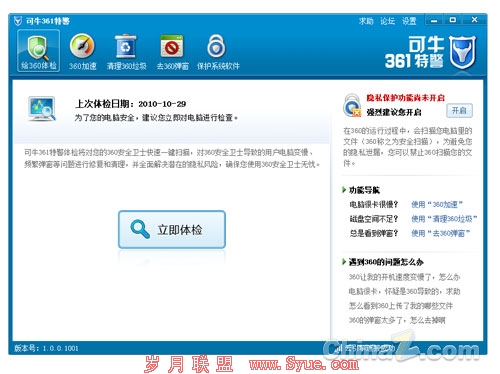Close the 可牛361特警 window
This screenshot has width=500, height=374.
[474, 20]
